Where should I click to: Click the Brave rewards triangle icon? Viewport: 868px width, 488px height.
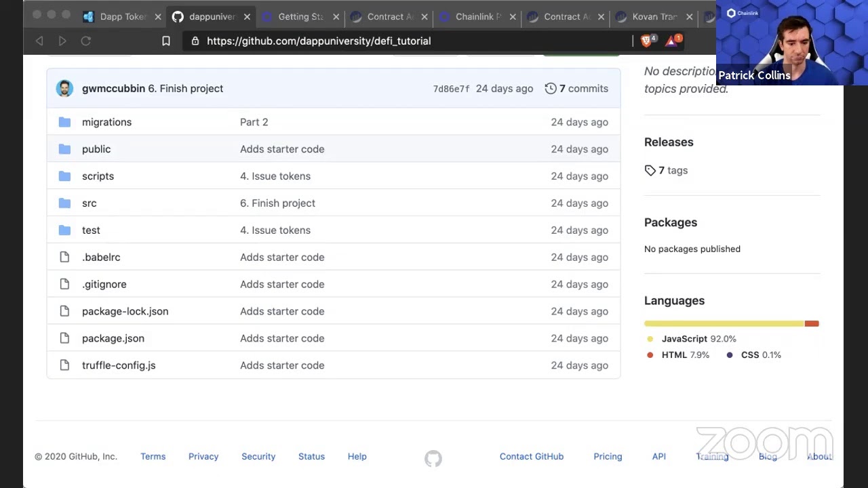tap(671, 41)
